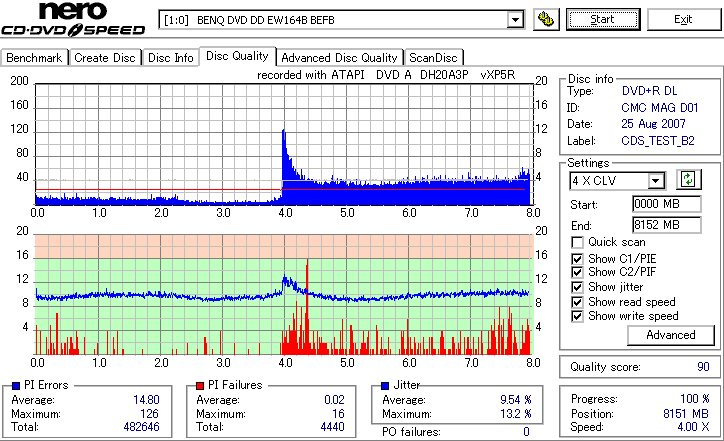
Task: Toggle Show write speed checkbox
Action: [x=577, y=316]
